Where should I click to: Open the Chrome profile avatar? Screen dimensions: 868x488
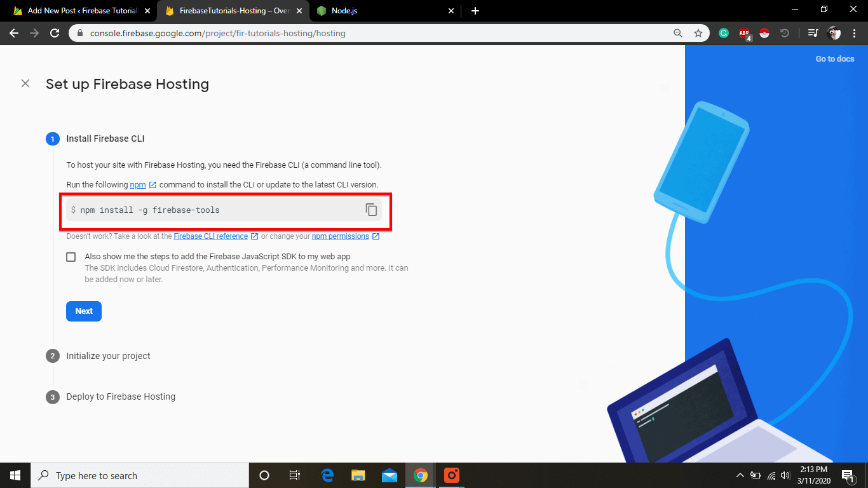[x=834, y=33]
